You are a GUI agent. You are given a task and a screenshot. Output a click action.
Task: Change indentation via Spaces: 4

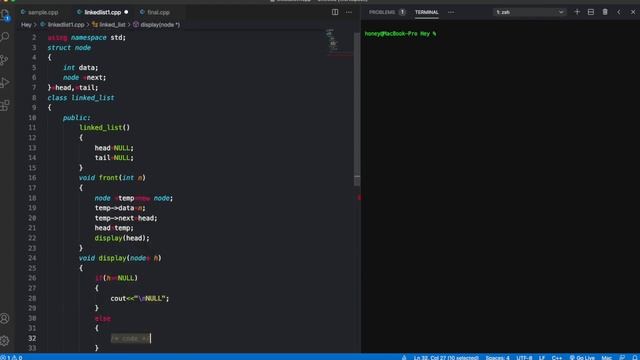click(497, 357)
